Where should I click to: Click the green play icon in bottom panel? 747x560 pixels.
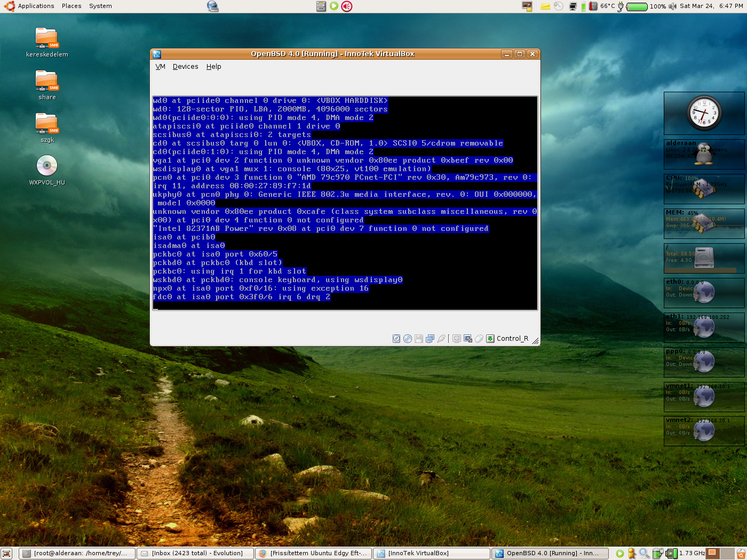620,554
